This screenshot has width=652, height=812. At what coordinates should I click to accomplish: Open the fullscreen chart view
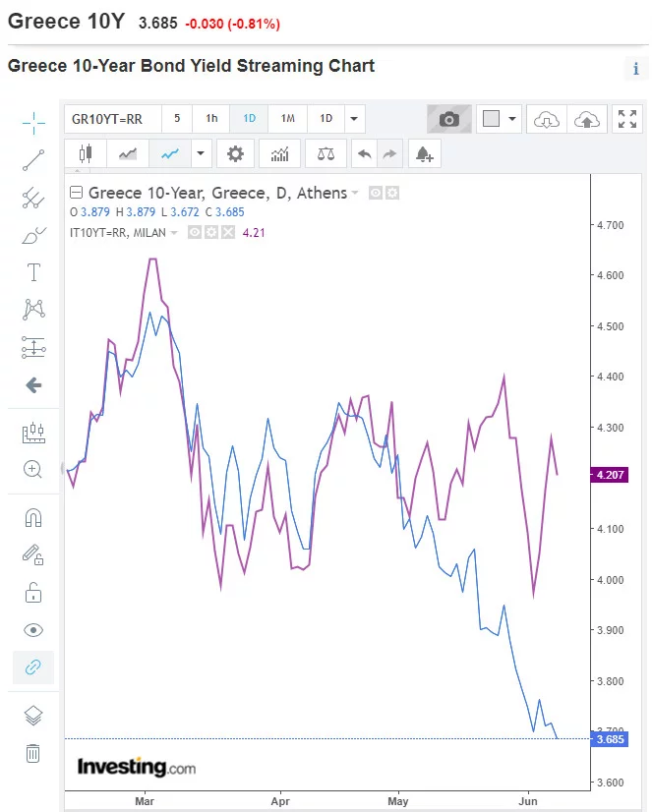coord(626,119)
